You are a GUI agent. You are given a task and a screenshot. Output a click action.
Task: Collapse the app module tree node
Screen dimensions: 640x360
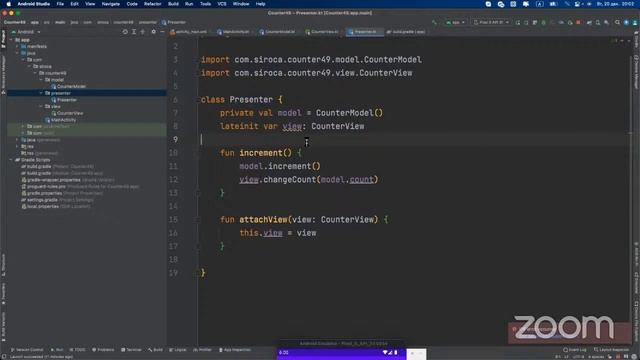[x=11, y=40]
